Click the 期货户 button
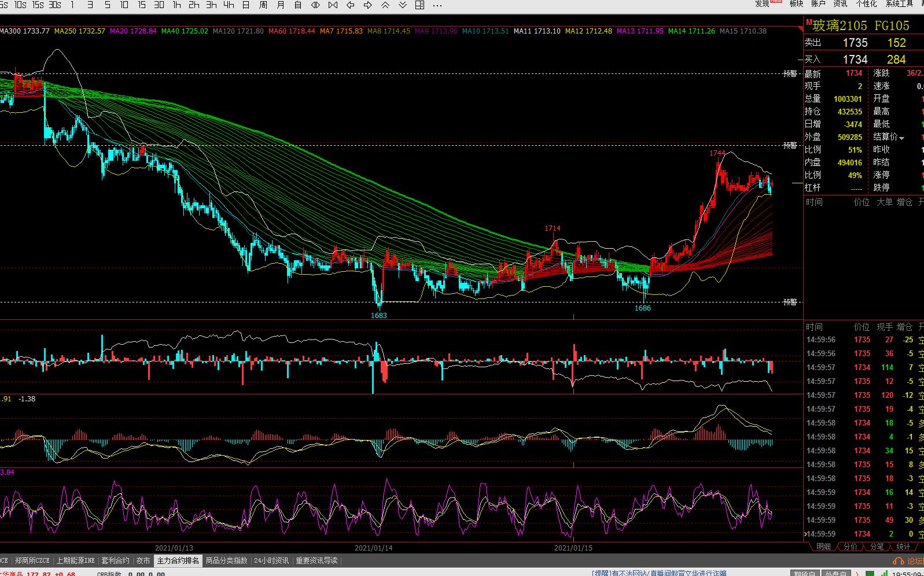Viewport: 924px width, 576px height. pyautogui.click(x=804, y=573)
